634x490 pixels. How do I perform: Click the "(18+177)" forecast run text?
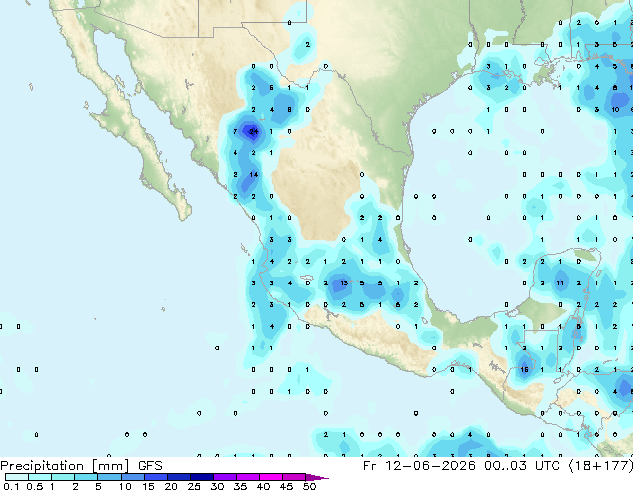point(601,466)
